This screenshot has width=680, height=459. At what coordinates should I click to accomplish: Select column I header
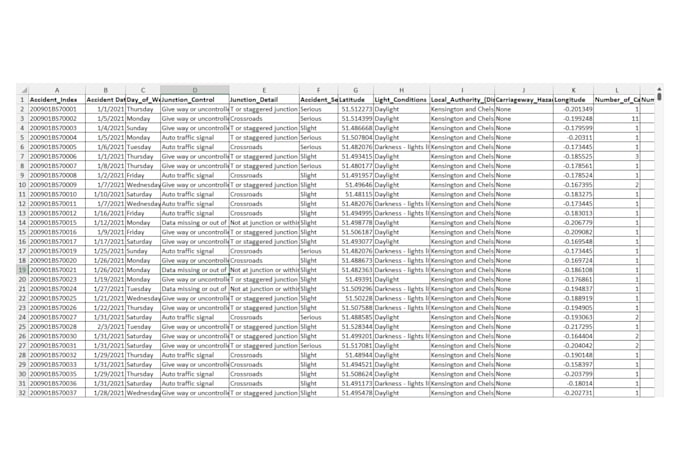click(x=462, y=90)
